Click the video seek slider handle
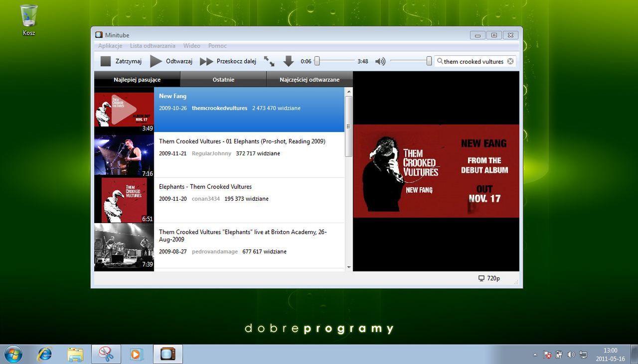 pos(317,61)
